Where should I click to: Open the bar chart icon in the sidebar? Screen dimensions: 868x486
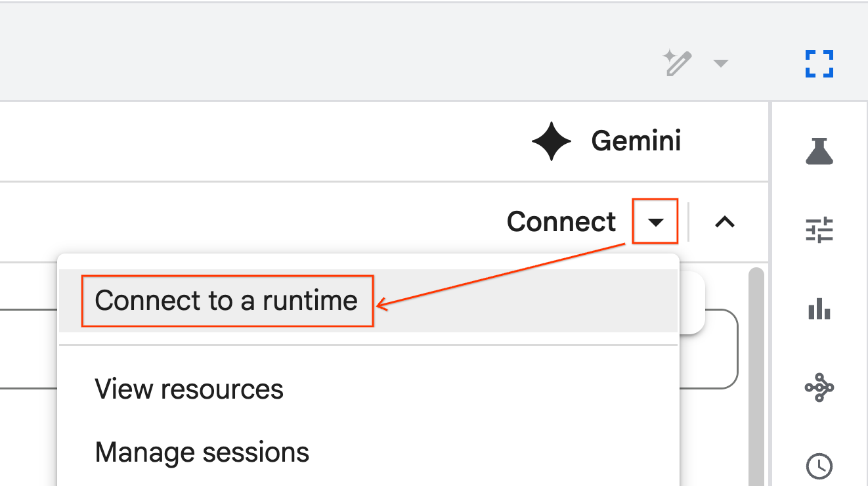(x=819, y=309)
